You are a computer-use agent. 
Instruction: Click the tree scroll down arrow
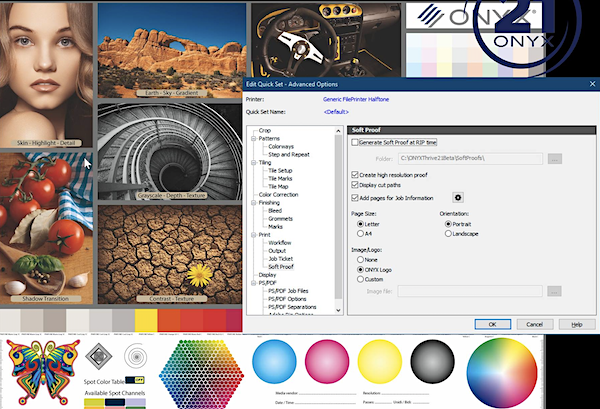(x=338, y=310)
